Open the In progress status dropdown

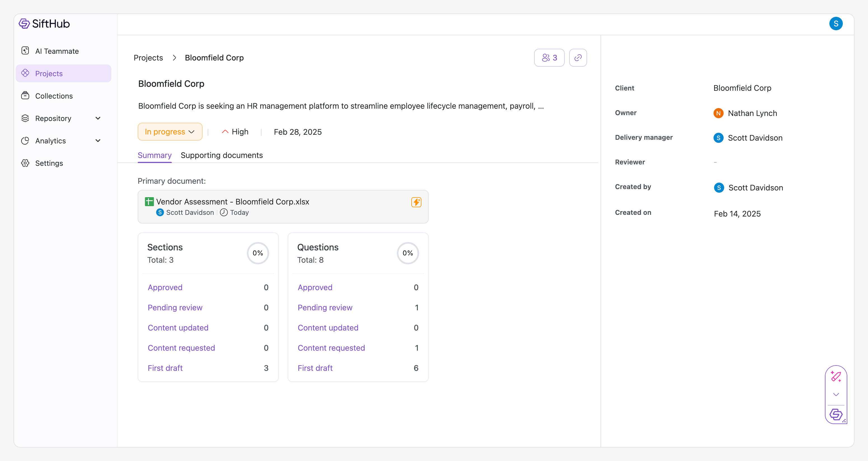point(170,132)
